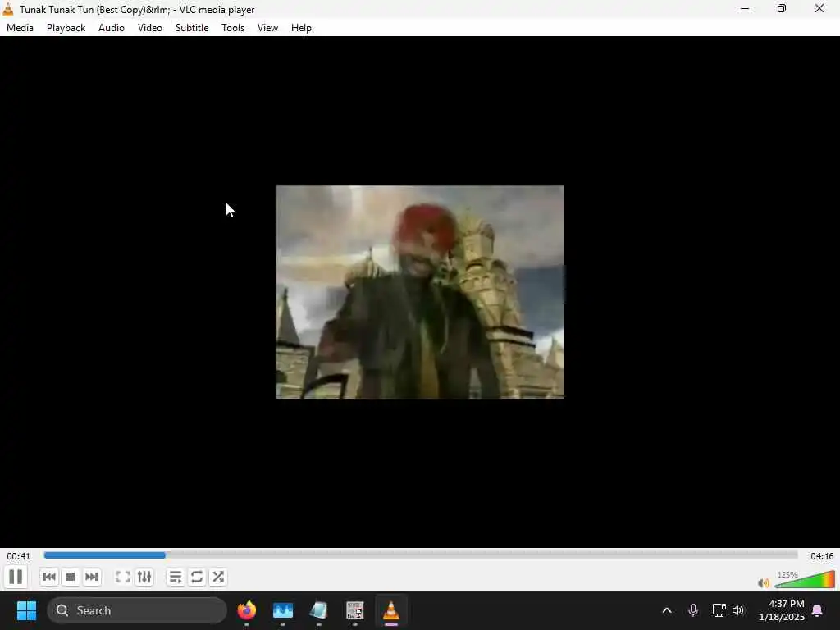Click the VLC cone icon in title bar
840x630 pixels.
(x=8, y=9)
